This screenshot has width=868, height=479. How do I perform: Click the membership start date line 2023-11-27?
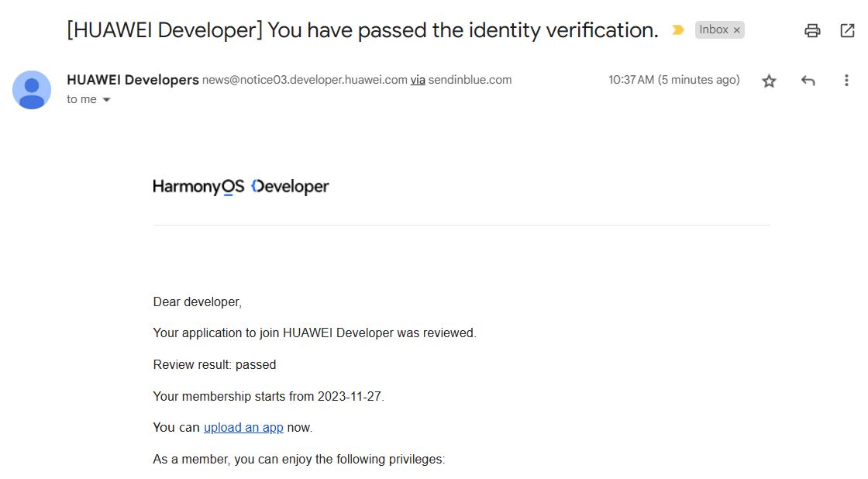click(268, 397)
